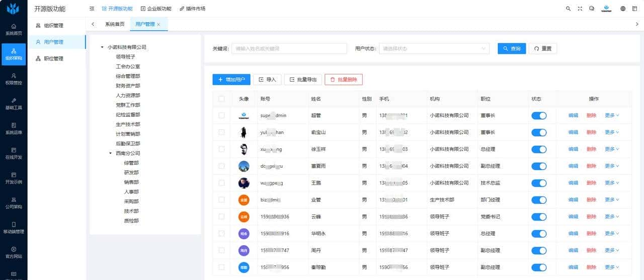Viewport: 644px width, 280px height.
Task: Click the 重置 reset button
Action: pyautogui.click(x=543, y=48)
